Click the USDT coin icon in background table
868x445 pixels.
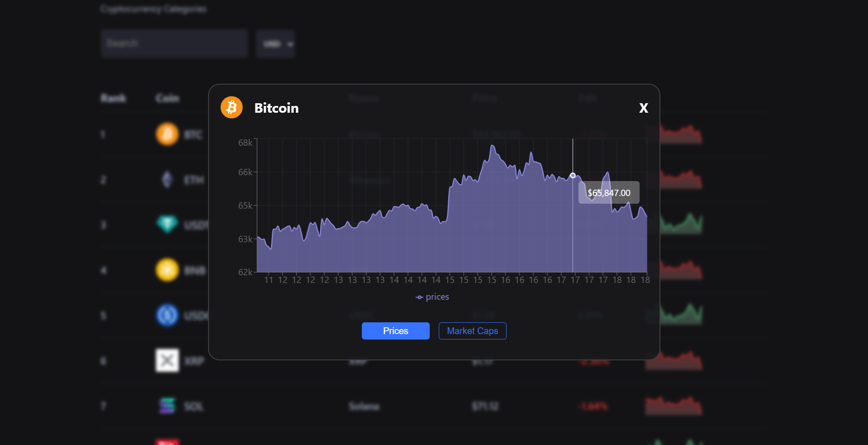pyautogui.click(x=167, y=224)
